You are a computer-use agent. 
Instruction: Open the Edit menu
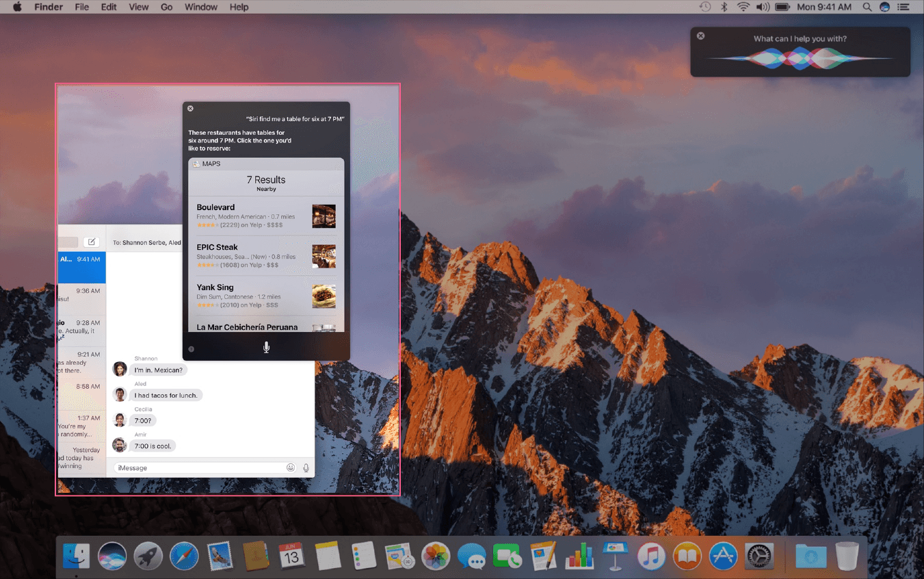(x=109, y=7)
